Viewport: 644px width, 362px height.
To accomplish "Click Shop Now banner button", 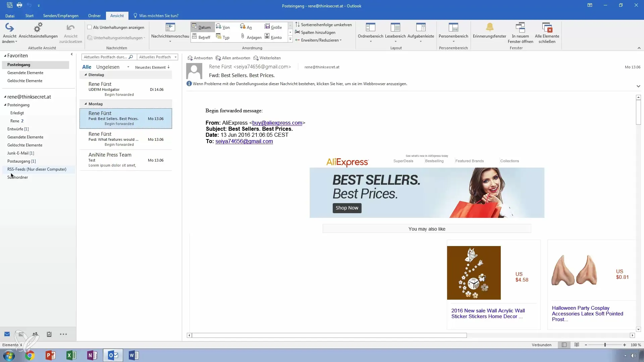I will point(347,208).
